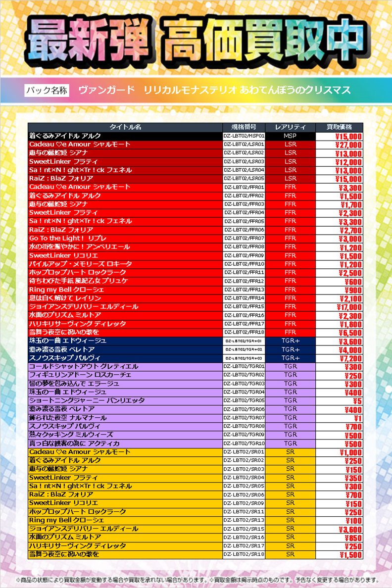Select code DZ-LBT02/SR13
The width and height of the screenshot is (392, 588).
[244, 520]
